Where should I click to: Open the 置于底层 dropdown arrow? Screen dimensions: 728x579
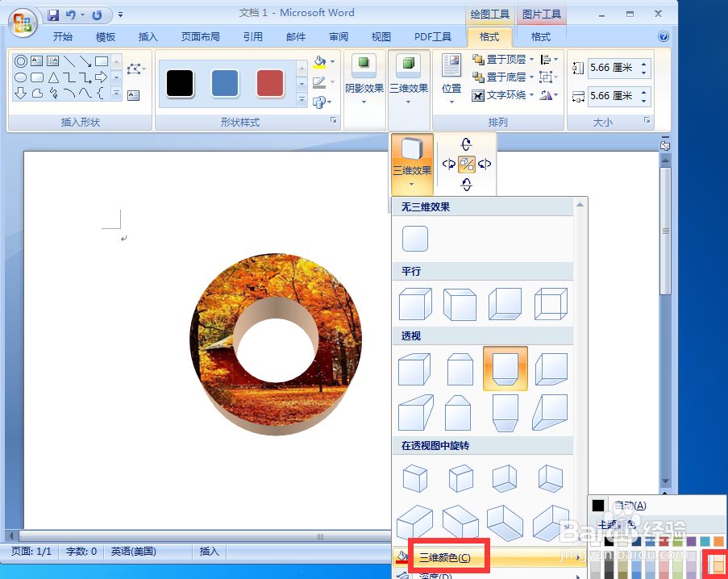pyautogui.click(x=531, y=77)
